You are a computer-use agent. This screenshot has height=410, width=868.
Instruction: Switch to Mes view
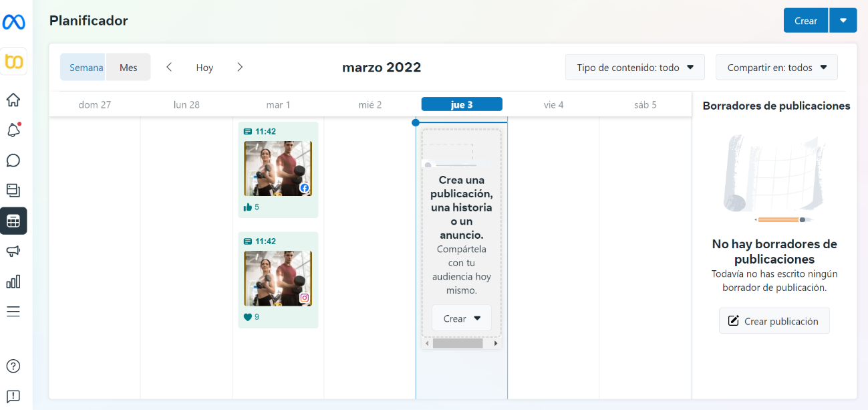[x=128, y=68]
